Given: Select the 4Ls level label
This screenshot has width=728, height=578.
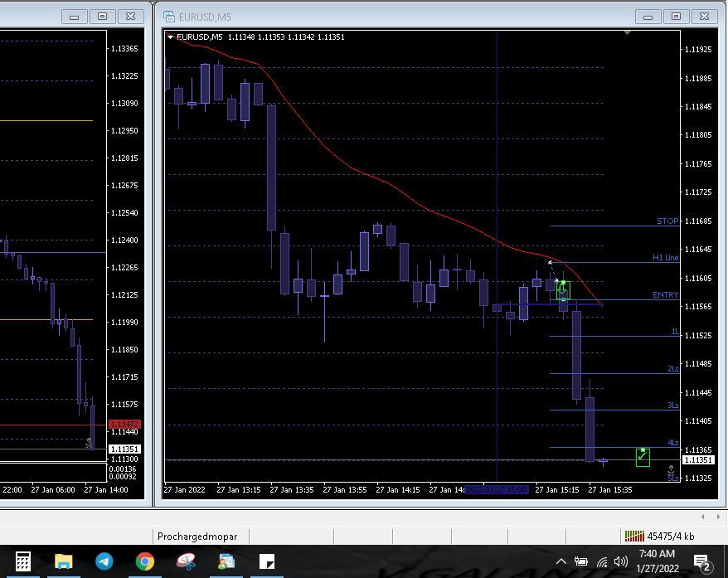Looking at the screenshot, I should tap(672, 443).
